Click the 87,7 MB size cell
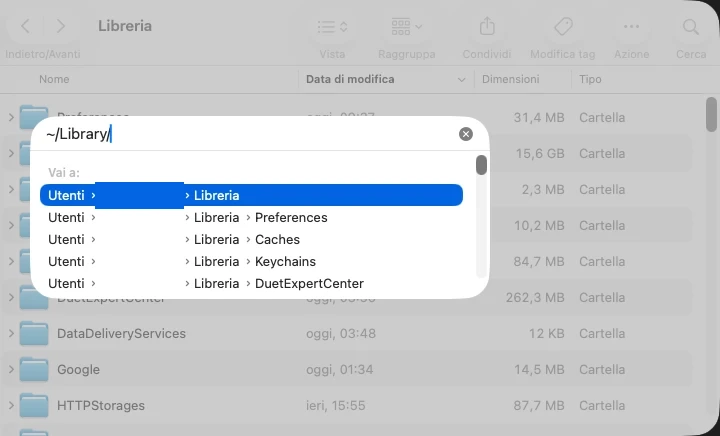 pyautogui.click(x=539, y=406)
